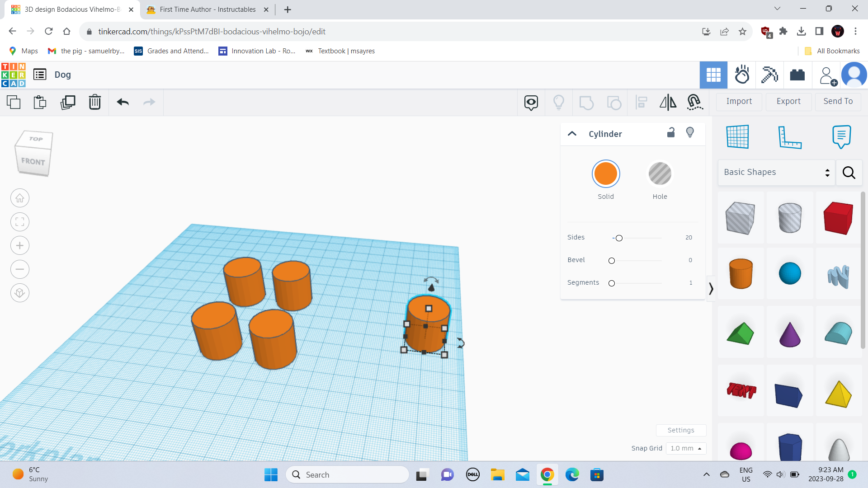Click the Delete trash can icon
The image size is (868, 488).
(x=95, y=102)
